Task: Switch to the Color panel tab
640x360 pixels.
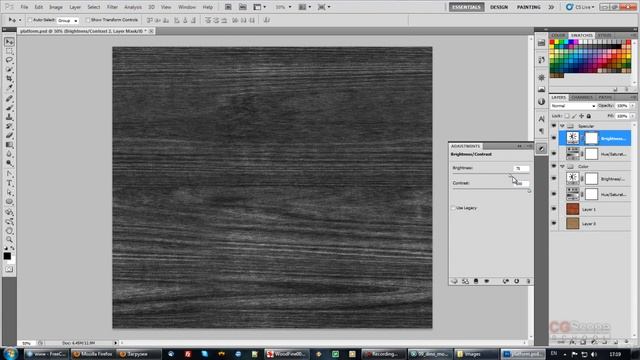Action: point(558,36)
